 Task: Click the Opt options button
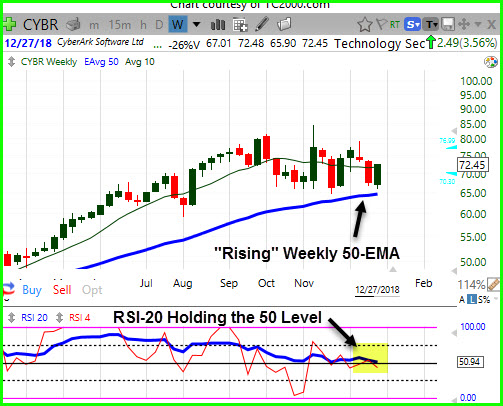coord(92,290)
